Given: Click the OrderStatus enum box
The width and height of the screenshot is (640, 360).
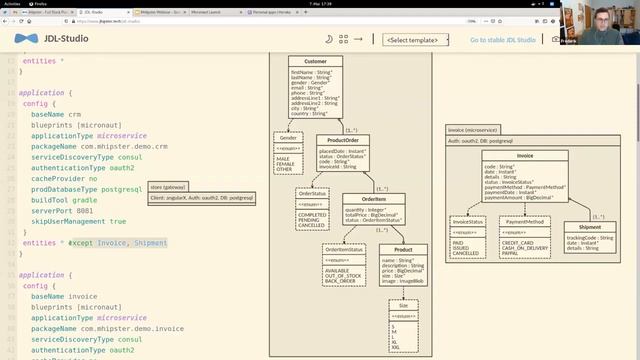Looking at the screenshot, I should [312, 209].
